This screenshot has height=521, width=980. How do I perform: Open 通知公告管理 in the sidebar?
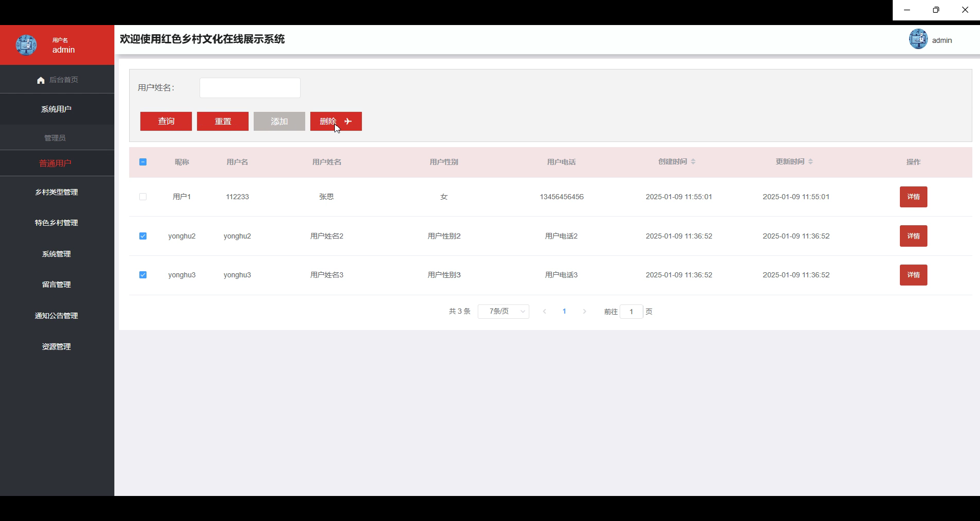click(x=57, y=316)
